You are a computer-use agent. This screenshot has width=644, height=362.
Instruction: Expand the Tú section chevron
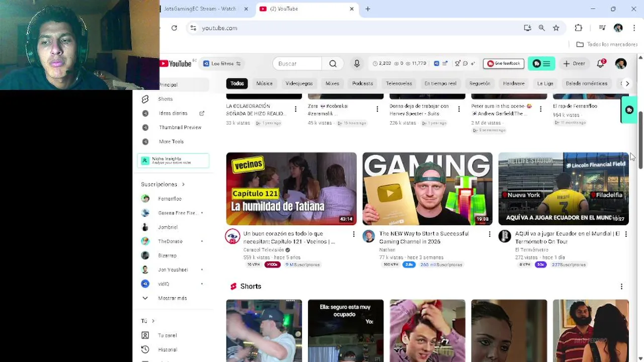(153, 321)
